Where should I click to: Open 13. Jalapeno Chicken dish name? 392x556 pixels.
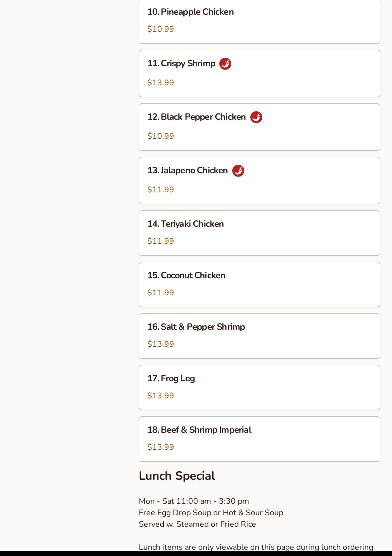[187, 171]
